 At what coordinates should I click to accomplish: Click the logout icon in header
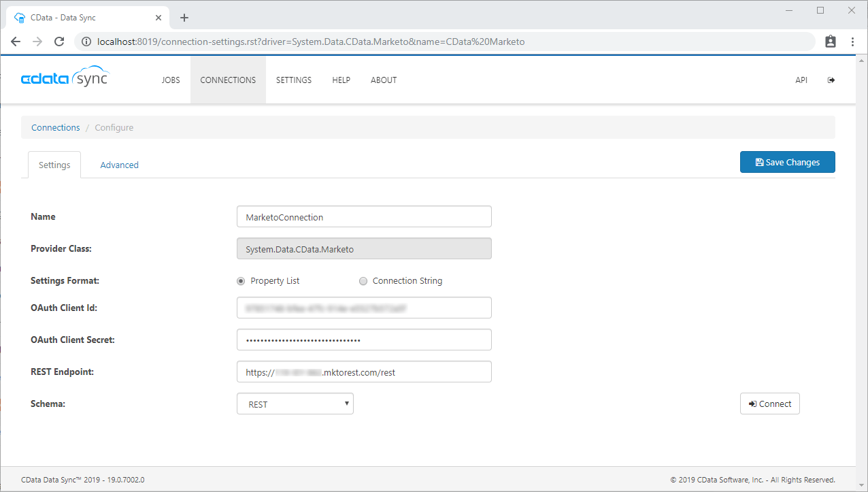tap(831, 80)
